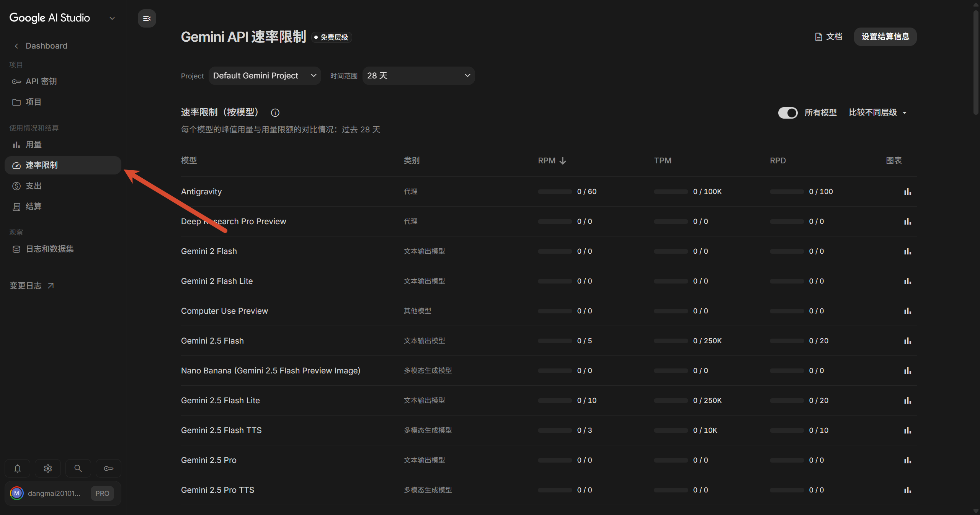Sort by TPM column header
Image resolution: width=980 pixels, height=515 pixels.
click(663, 161)
